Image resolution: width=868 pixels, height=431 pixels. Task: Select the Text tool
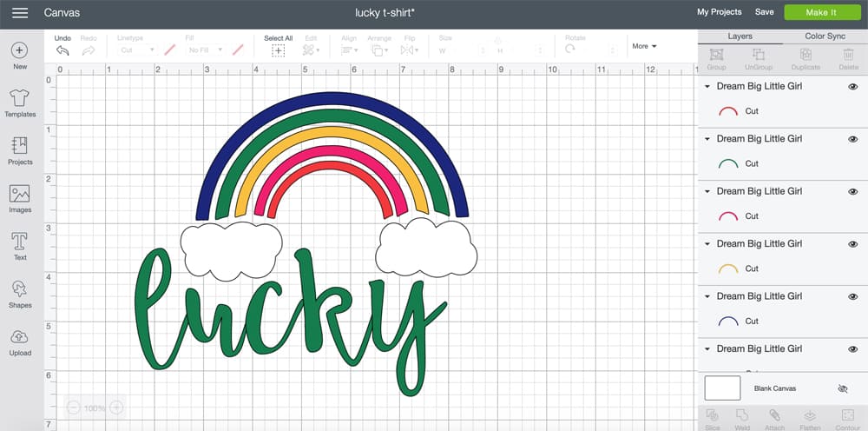[19, 242]
